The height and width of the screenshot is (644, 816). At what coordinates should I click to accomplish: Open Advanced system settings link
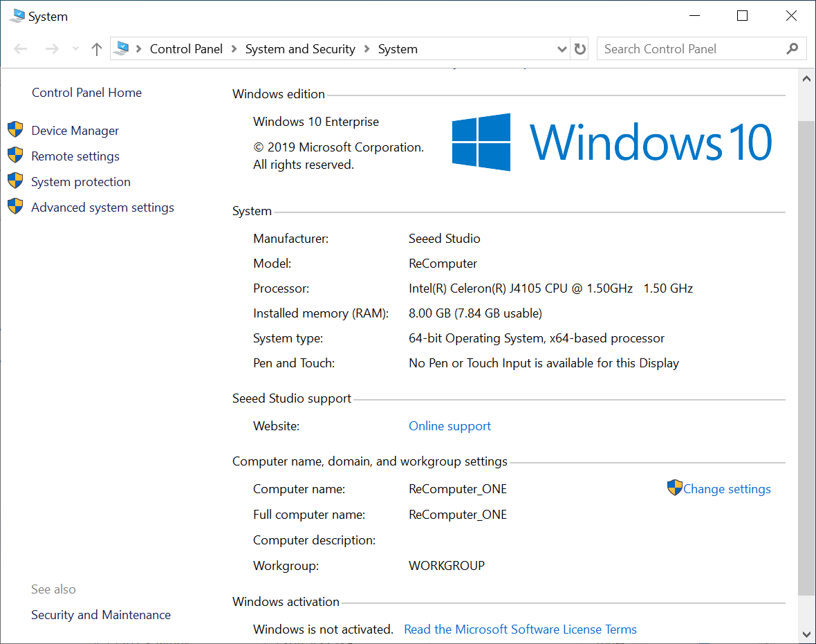(102, 208)
